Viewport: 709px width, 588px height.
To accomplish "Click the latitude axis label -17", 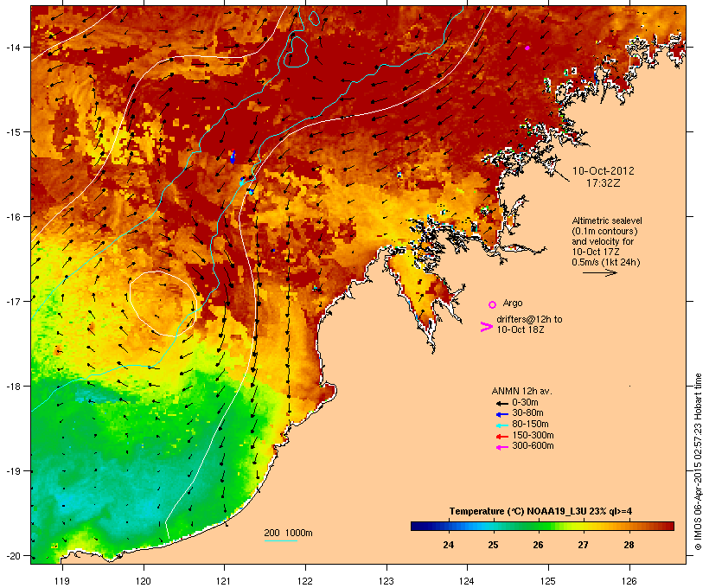I will (x=12, y=301).
